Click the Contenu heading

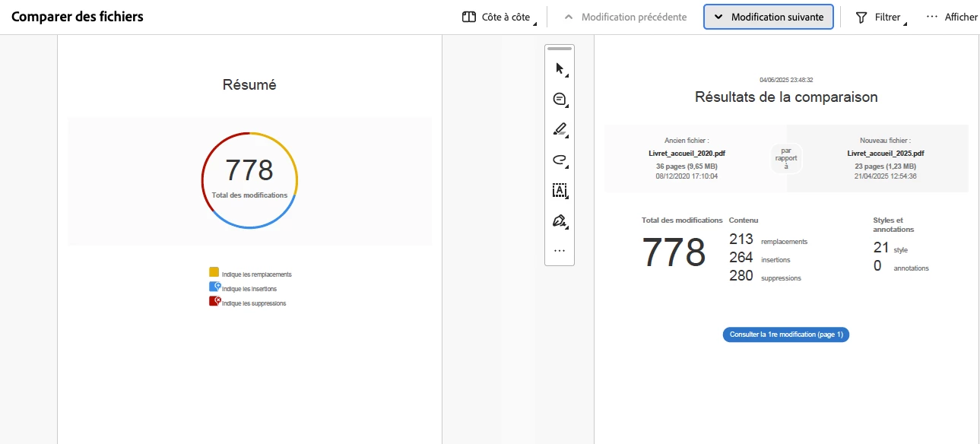(x=744, y=220)
